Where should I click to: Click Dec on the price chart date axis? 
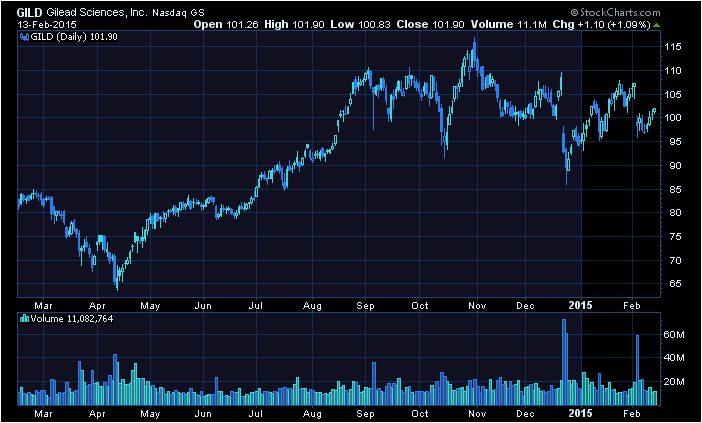[526, 306]
